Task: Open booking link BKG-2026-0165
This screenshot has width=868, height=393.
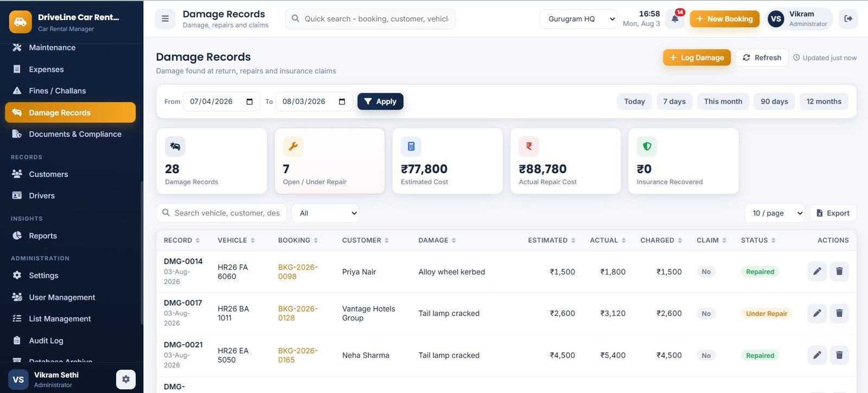Action: coord(298,355)
